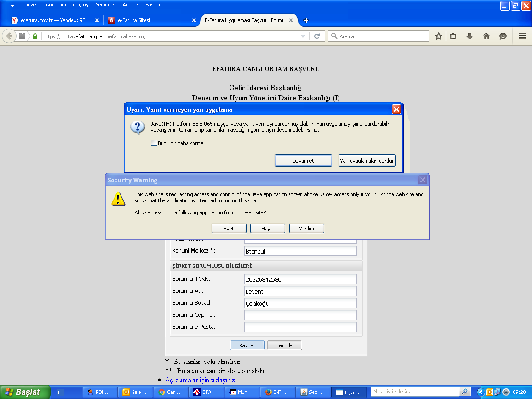Image resolution: width=532 pixels, height=399 pixels.
Task: Click the Sorumlu e-Posta input field
Action: [300, 327]
